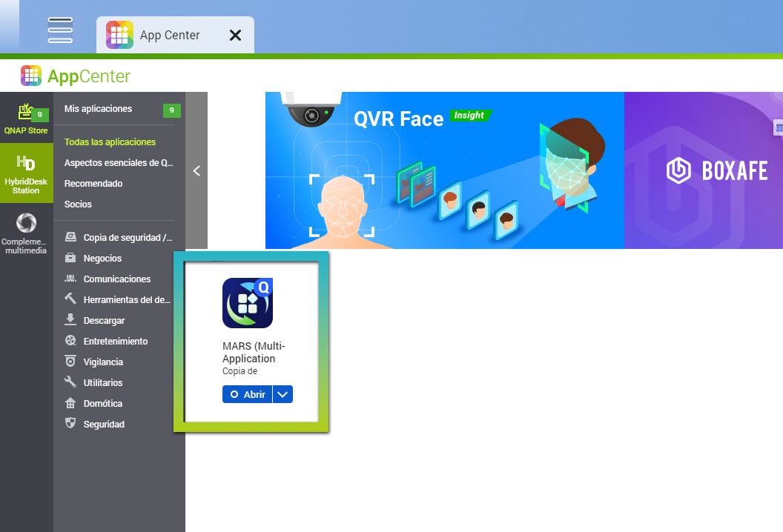Open the Utilitarios category
Viewport: 783px width, 532px height.
pyautogui.click(x=103, y=383)
